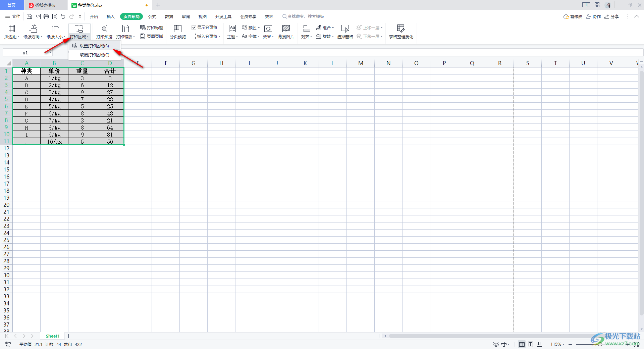
Task: Open the 数据 ribbon tab
Action: pos(169,16)
